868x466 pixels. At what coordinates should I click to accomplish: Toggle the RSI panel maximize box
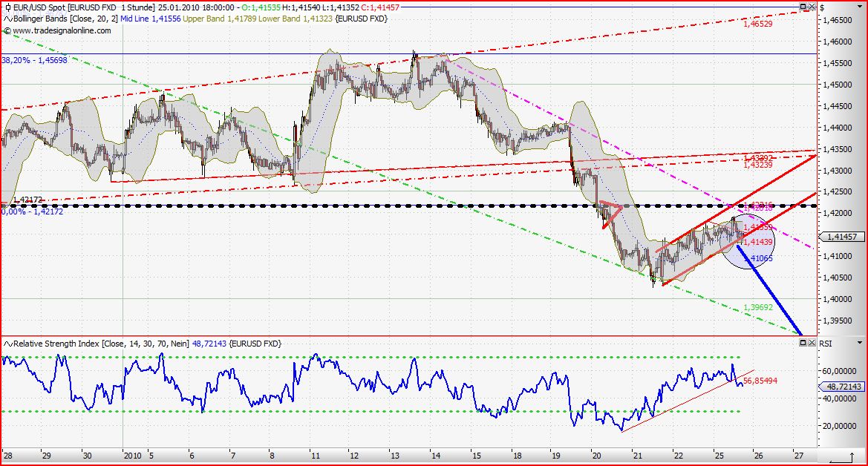[803, 343]
